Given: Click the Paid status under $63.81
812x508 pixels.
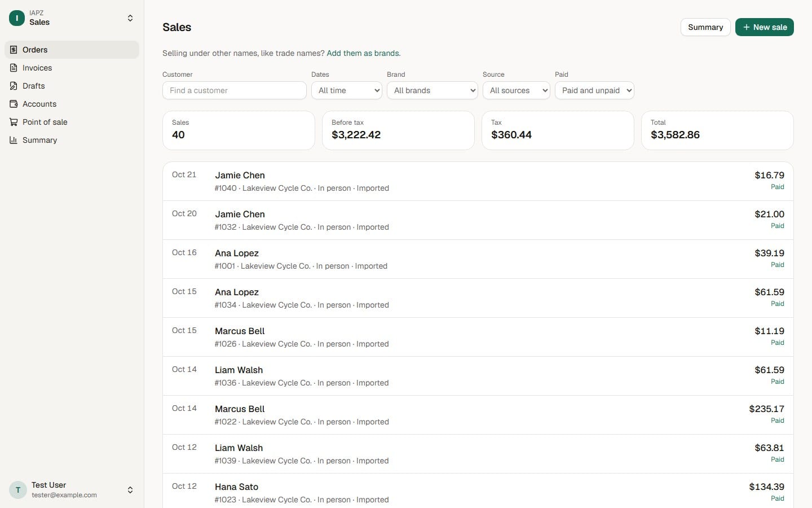Looking at the screenshot, I should (x=778, y=459).
